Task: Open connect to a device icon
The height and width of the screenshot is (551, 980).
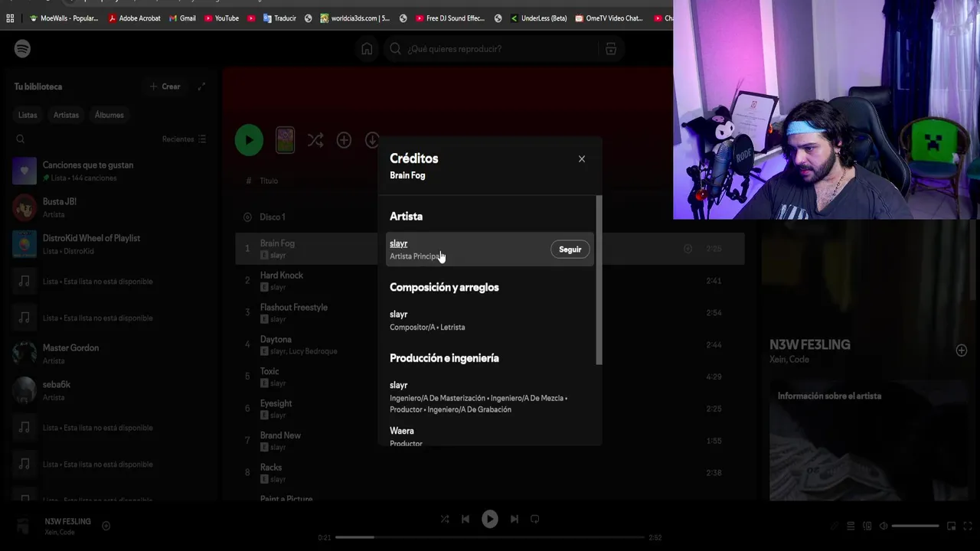Action: (x=867, y=527)
